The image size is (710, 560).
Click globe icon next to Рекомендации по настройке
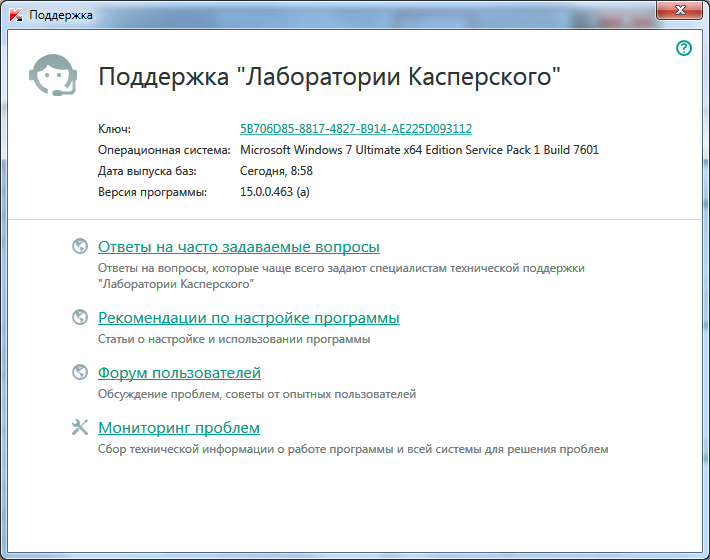point(80,317)
